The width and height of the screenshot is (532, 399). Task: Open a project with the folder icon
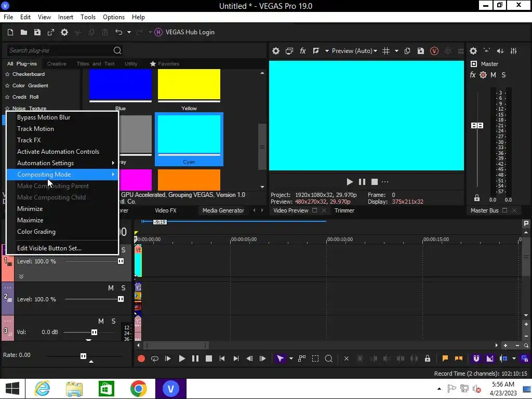(24, 32)
